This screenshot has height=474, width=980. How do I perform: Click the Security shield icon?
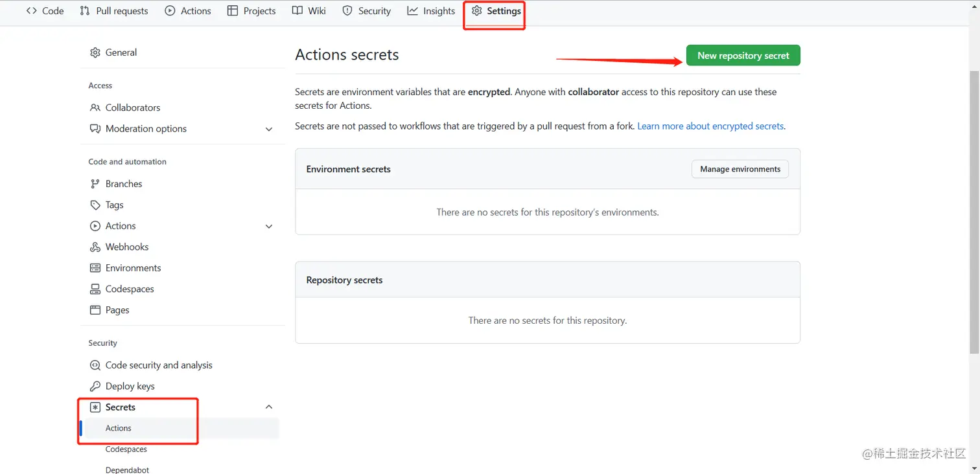point(347,11)
